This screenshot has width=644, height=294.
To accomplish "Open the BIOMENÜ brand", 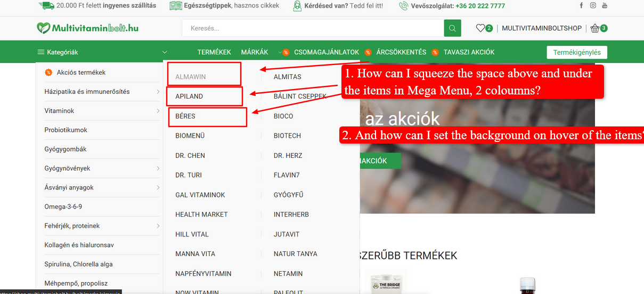I will tap(190, 136).
